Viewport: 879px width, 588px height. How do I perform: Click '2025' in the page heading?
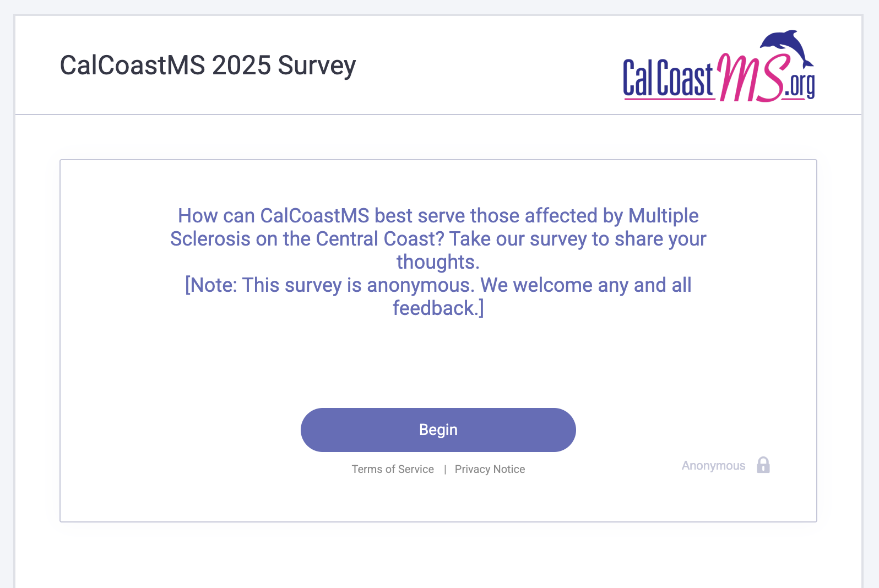(241, 66)
